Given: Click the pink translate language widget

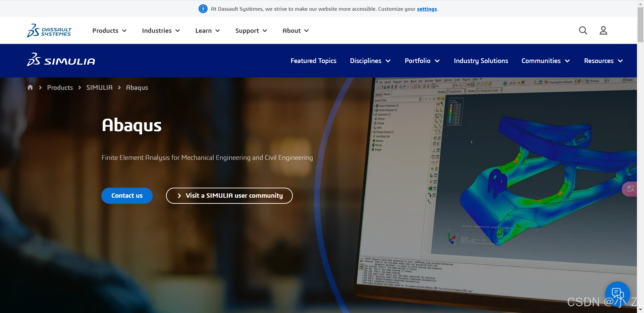Looking at the screenshot, I should pos(630,189).
